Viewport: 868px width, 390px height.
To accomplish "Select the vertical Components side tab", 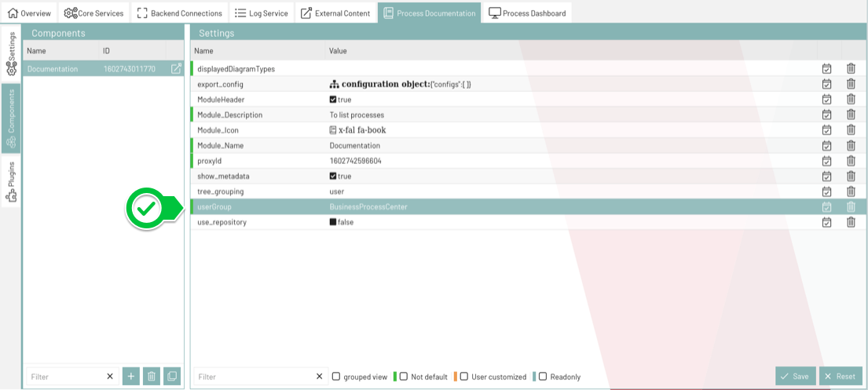I will coord(11,118).
